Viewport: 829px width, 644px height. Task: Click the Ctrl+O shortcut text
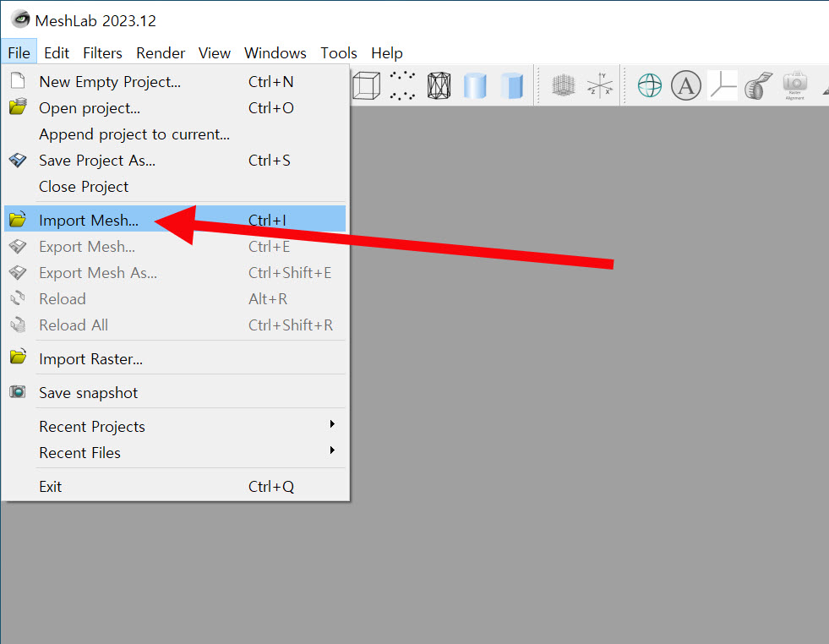click(270, 108)
